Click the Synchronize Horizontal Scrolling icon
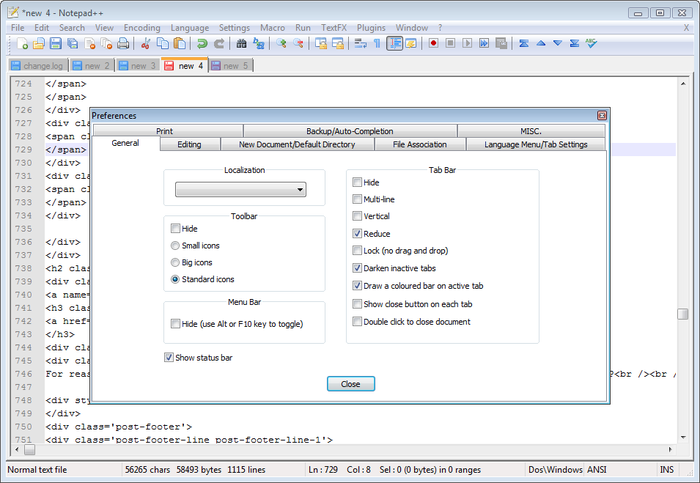700x483 pixels. (x=338, y=44)
